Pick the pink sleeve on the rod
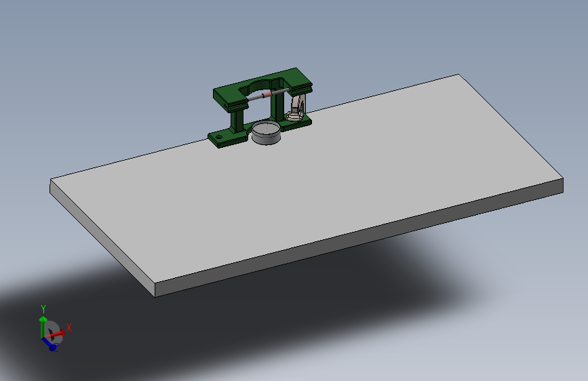Screen dimensions: 588x381 (267, 95)
